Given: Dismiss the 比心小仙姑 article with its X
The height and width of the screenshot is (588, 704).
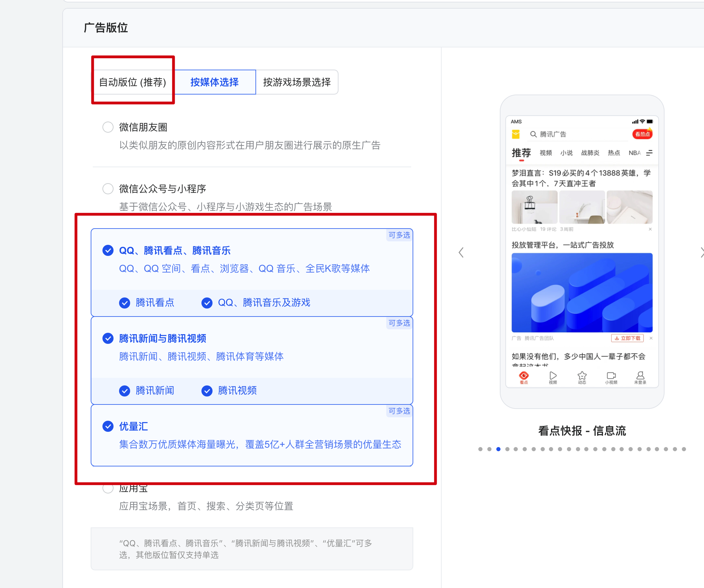Looking at the screenshot, I should 650,229.
